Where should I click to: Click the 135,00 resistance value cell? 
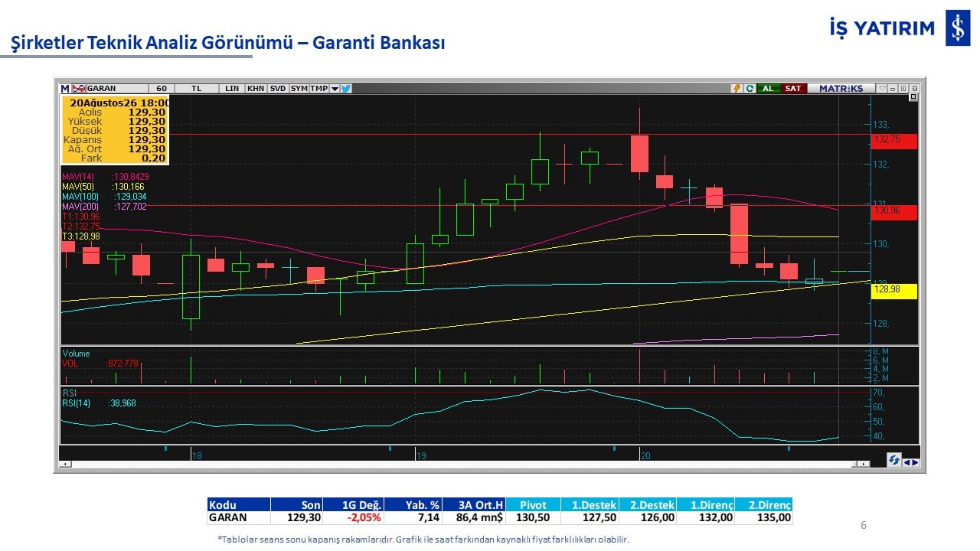coord(763,517)
